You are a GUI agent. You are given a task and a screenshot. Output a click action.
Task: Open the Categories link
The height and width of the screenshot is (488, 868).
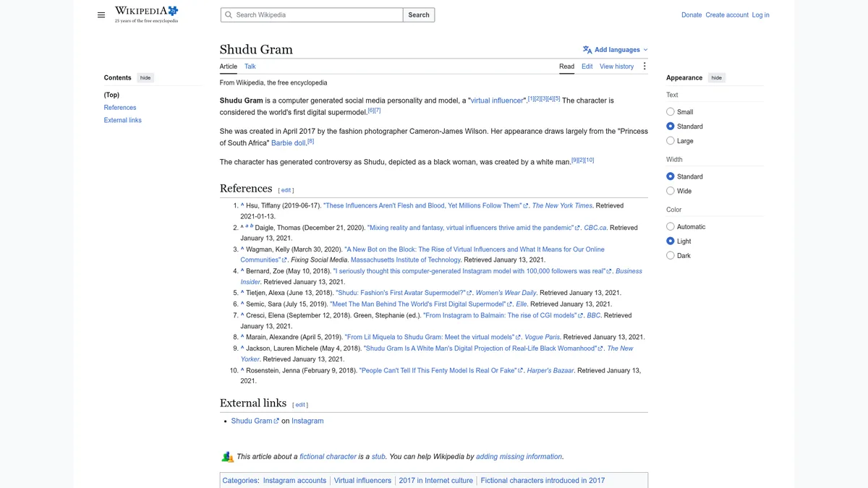pyautogui.click(x=240, y=481)
